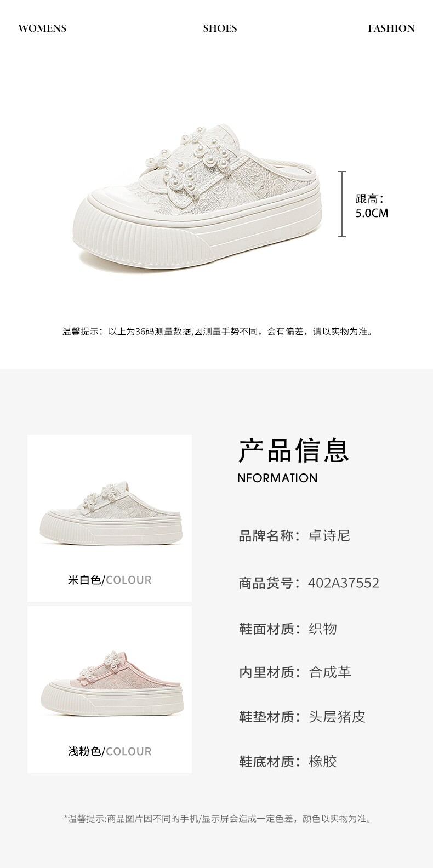This screenshot has width=433, height=868.
Task: Click the 浅粉色/COLOUR label
Action: (110, 751)
